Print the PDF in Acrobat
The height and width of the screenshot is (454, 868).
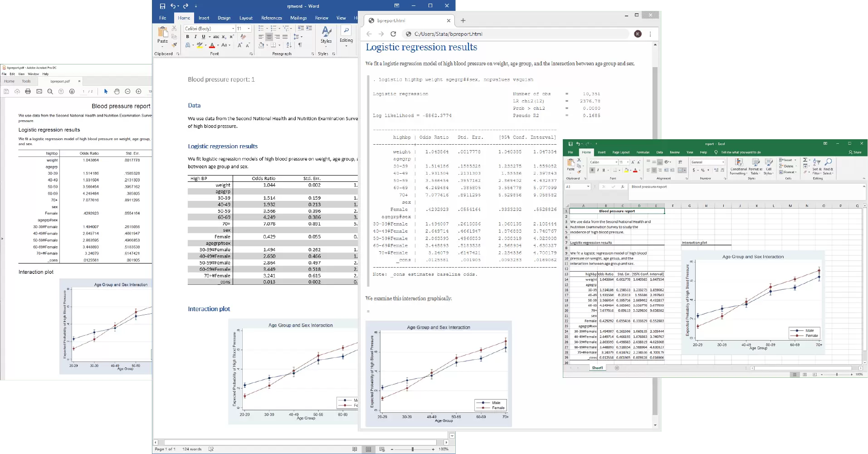click(28, 91)
